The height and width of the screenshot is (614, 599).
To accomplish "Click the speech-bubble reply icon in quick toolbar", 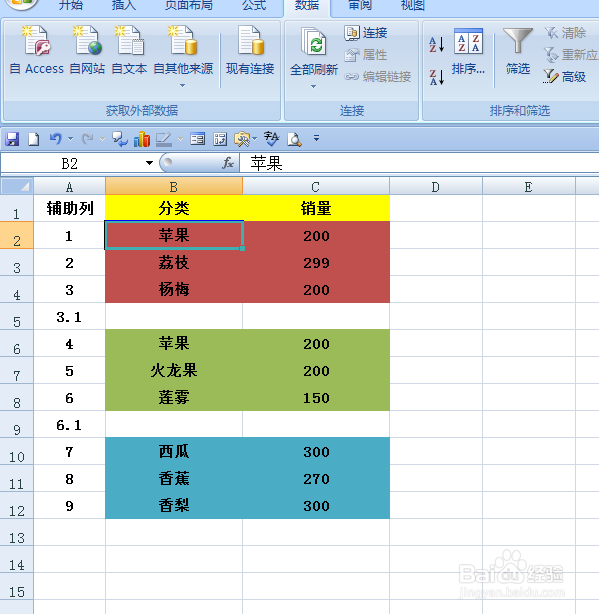I will coord(119,139).
